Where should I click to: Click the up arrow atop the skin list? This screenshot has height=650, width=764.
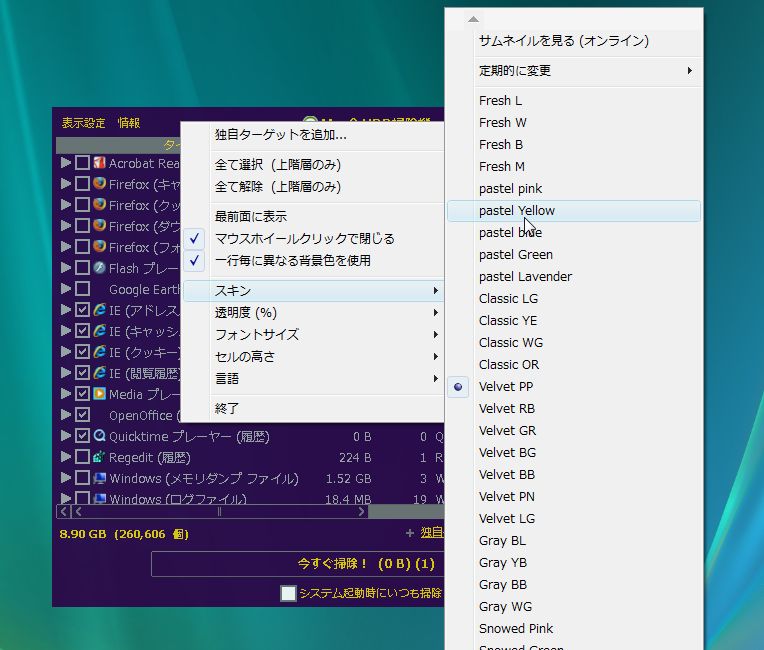[473, 19]
